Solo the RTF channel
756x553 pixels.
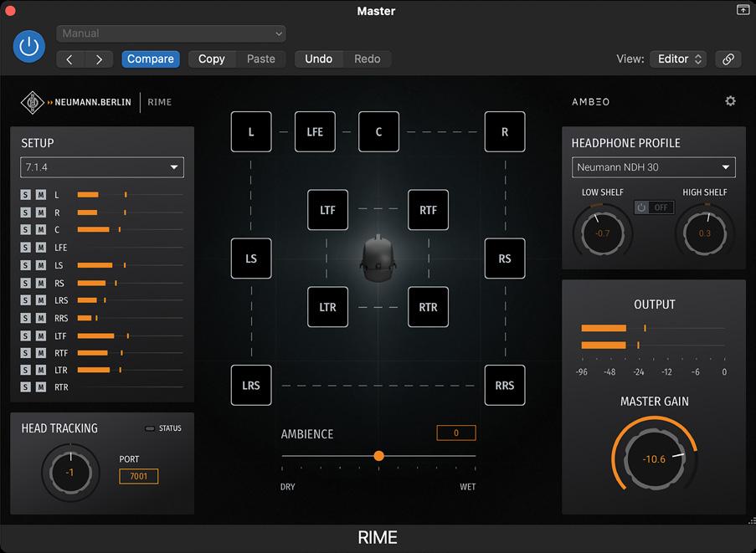[26, 353]
